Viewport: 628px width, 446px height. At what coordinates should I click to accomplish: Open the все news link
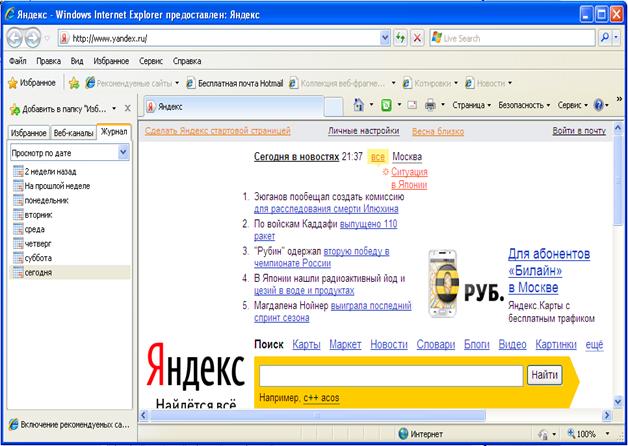tap(378, 157)
